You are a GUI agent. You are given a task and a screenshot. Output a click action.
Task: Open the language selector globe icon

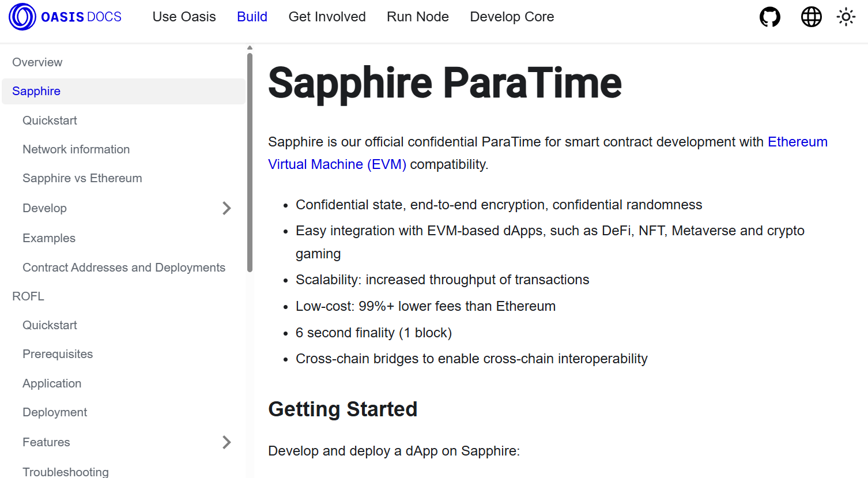click(812, 17)
